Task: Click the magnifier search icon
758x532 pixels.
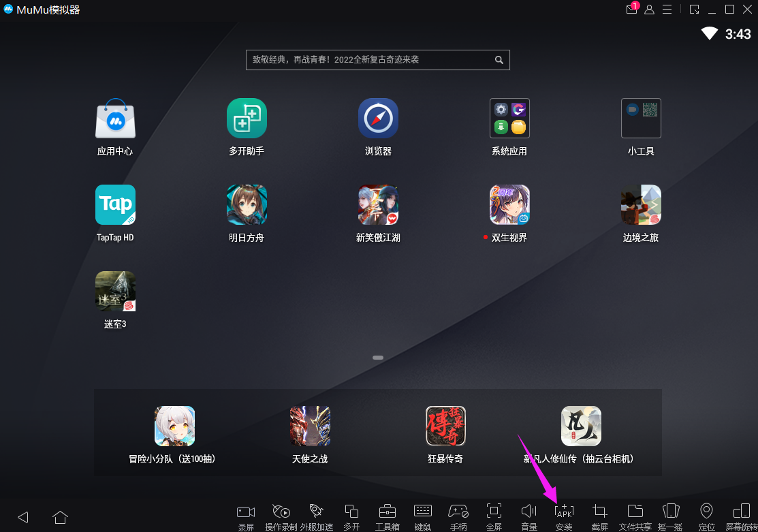Action: (499, 60)
